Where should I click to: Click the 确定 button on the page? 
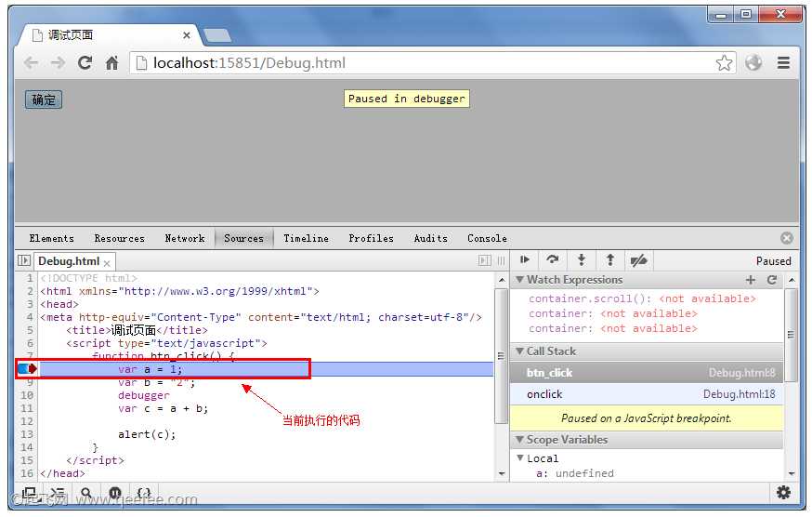coord(44,99)
